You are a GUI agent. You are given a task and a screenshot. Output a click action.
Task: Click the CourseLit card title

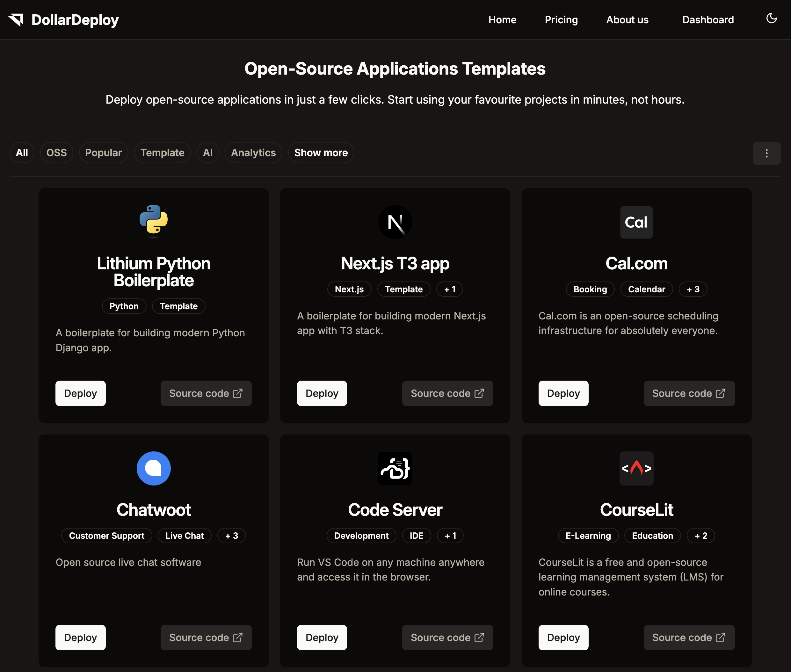point(636,510)
